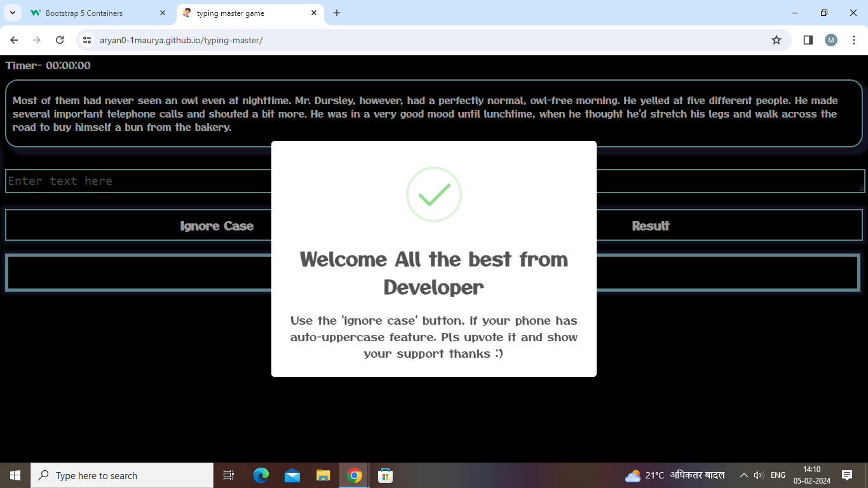The height and width of the screenshot is (488, 868).
Task: Click the browser back arrow
Action: pos(14,40)
